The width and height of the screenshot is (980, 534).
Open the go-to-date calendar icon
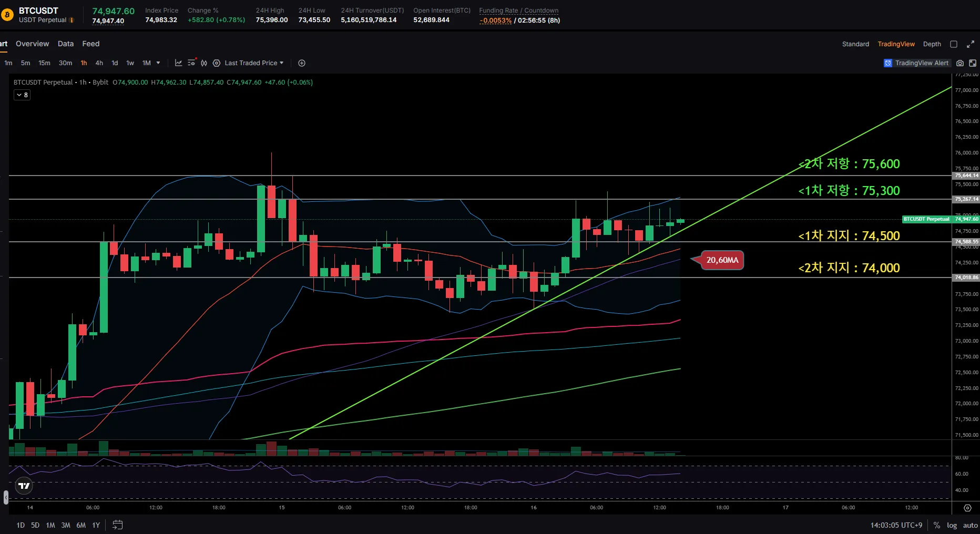[x=118, y=525]
